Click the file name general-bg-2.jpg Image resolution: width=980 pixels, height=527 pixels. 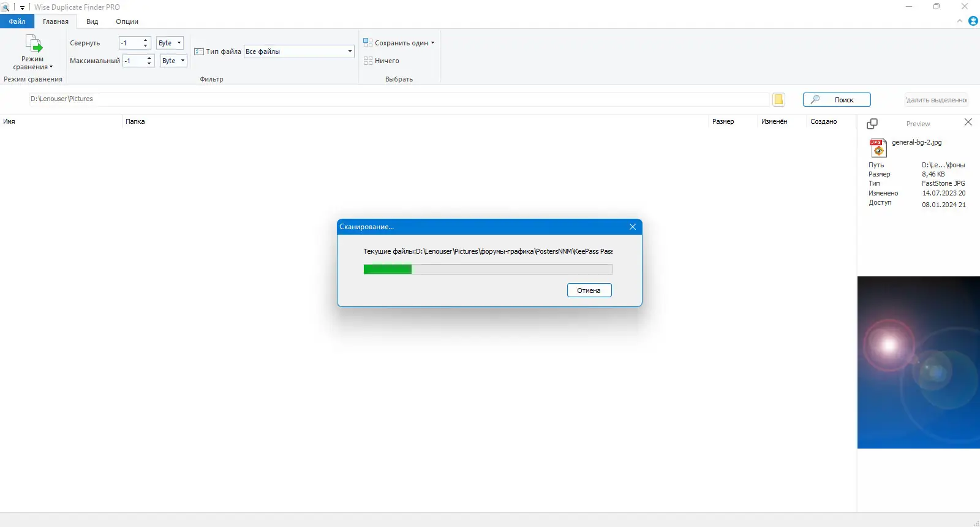pyautogui.click(x=916, y=142)
